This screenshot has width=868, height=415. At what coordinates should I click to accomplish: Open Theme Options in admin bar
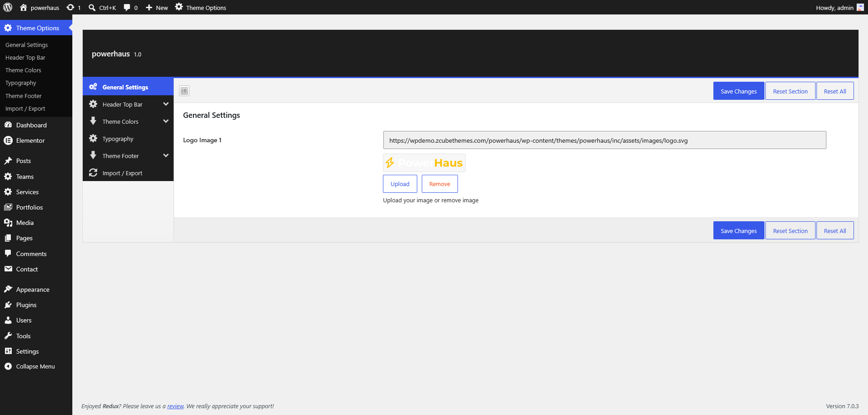(201, 7)
